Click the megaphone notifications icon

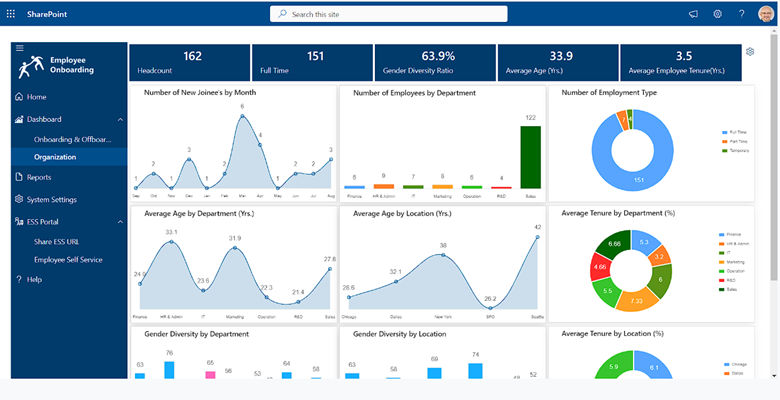point(693,14)
